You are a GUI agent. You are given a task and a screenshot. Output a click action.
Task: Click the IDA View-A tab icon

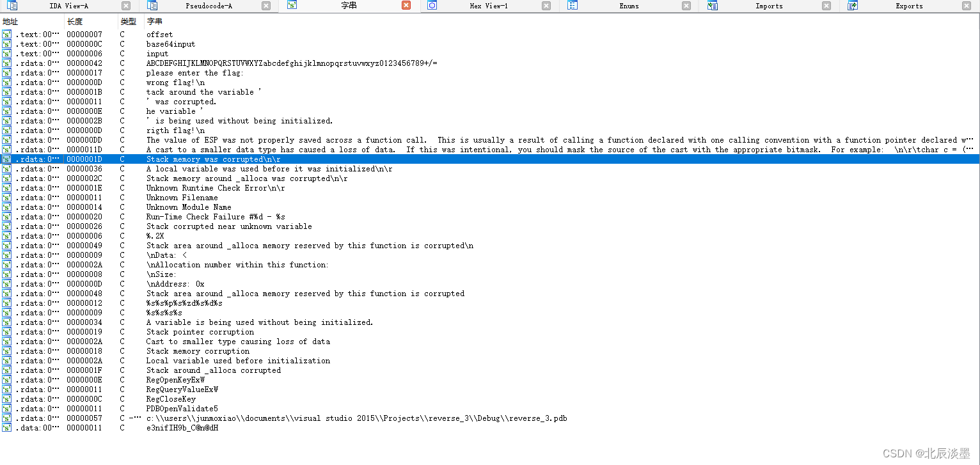(x=12, y=6)
